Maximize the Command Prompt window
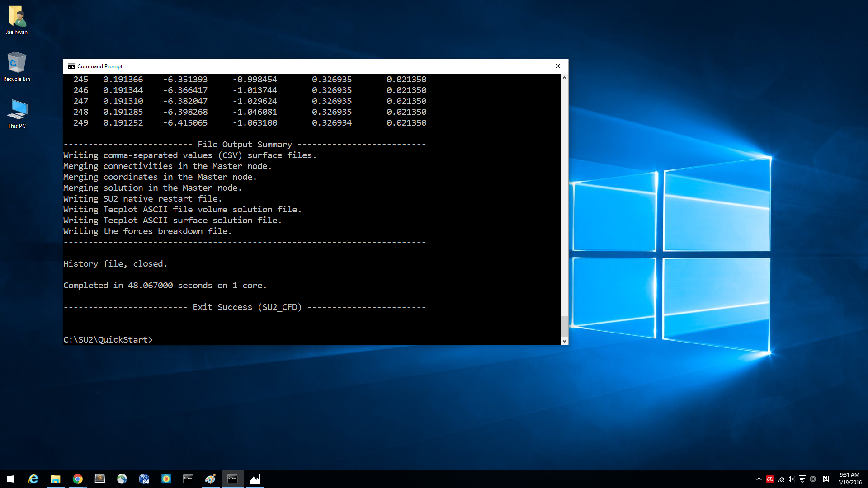This screenshot has width=868, height=488. click(x=537, y=66)
